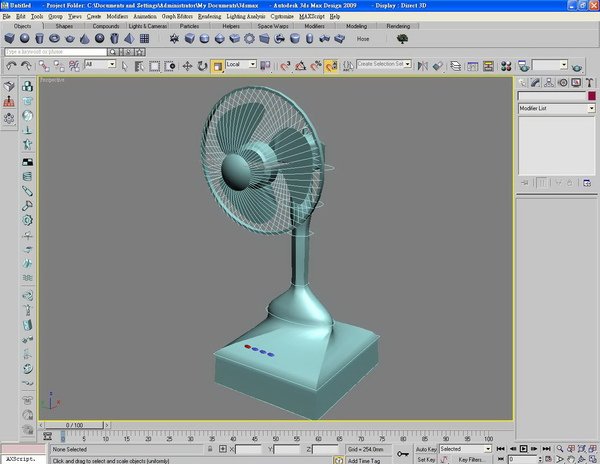
Task: Create a Pyramid primitive
Action: point(129,38)
